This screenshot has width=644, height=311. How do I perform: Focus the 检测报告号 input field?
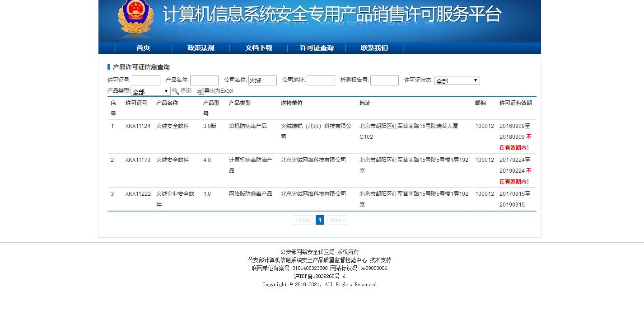point(384,80)
